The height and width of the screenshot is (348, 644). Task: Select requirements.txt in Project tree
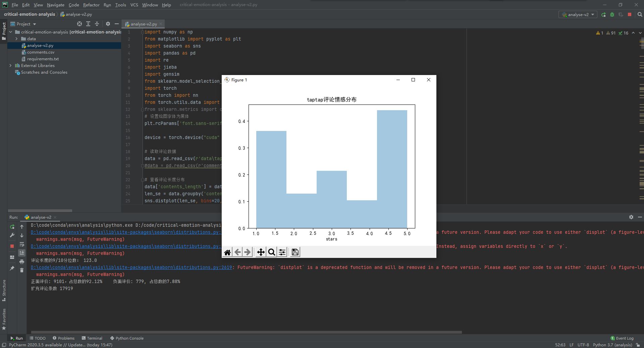click(x=43, y=59)
